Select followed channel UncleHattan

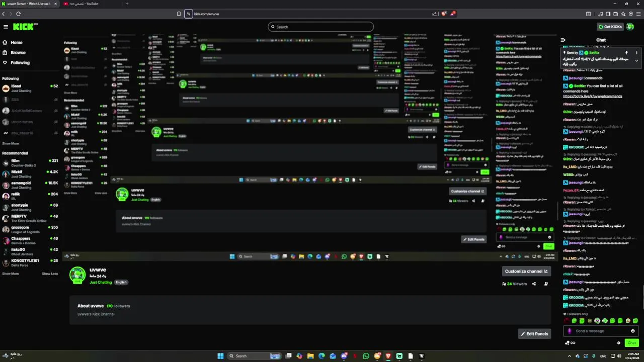click(30, 122)
